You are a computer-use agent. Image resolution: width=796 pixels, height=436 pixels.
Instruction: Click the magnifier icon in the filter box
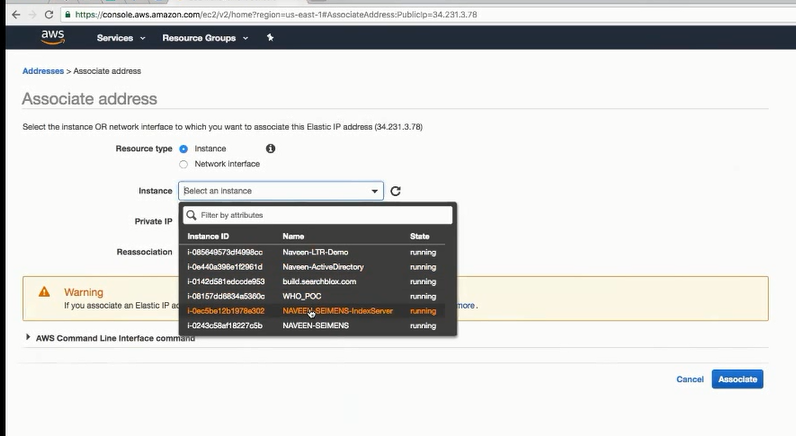pyautogui.click(x=191, y=215)
